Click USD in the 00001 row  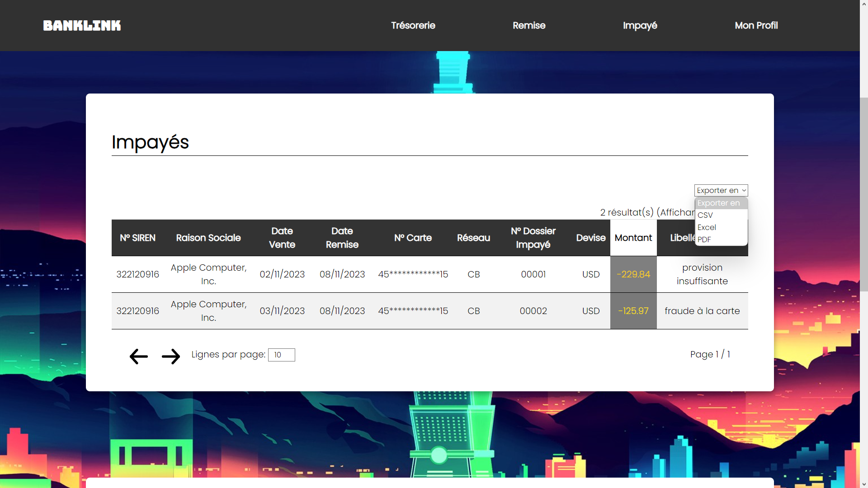(591, 274)
